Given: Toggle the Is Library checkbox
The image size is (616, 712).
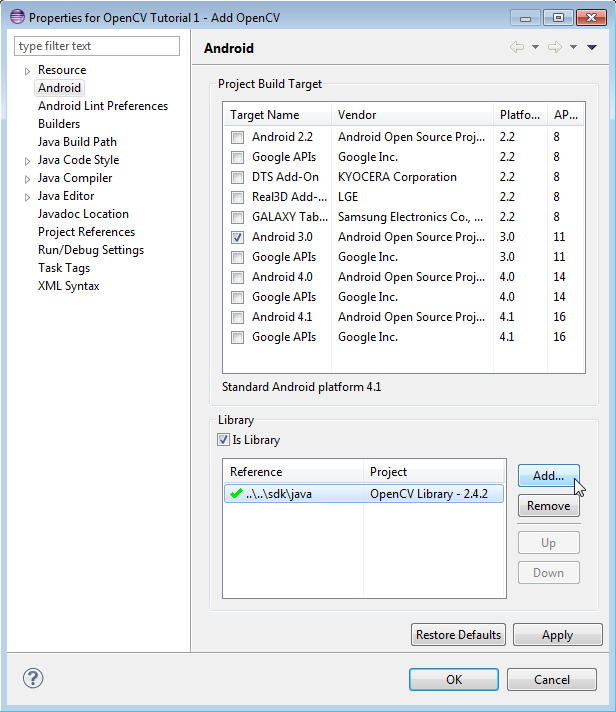Looking at the screenshot, I should 223,440.
